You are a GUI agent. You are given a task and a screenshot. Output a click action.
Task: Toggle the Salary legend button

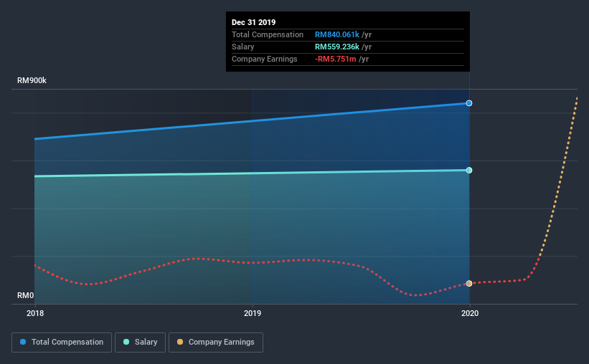coord(140,343)
